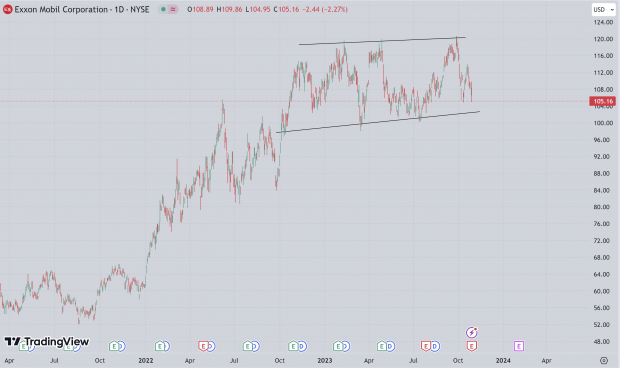Click the current price label 105.16
620x368 pixels.
603,101
